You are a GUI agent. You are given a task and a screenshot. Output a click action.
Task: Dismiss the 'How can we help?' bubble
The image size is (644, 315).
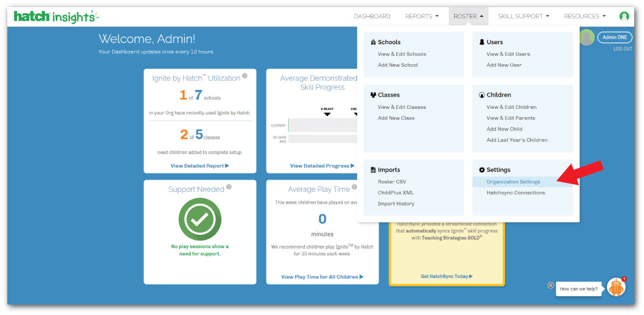click(551, 285)
